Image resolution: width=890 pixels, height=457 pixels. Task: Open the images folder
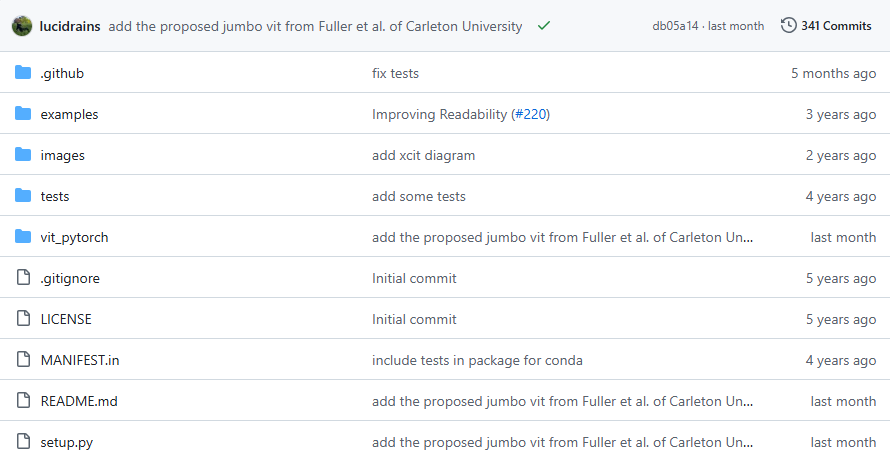click(x=62, y=155)
